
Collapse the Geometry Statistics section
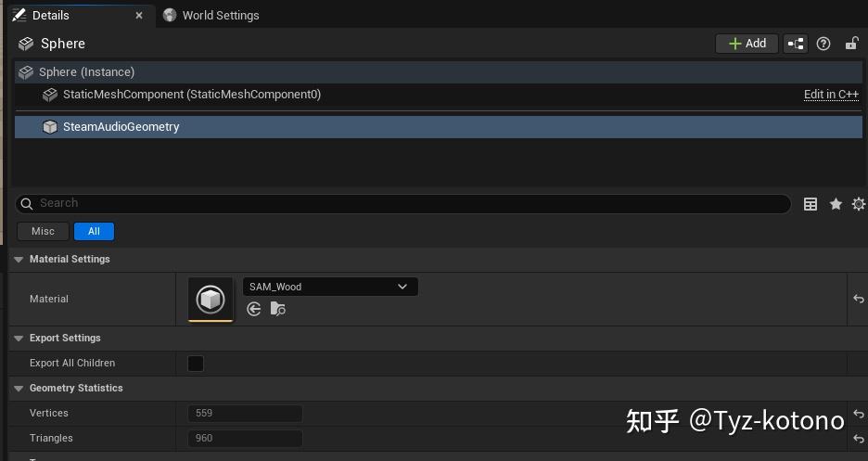point(19,389)
